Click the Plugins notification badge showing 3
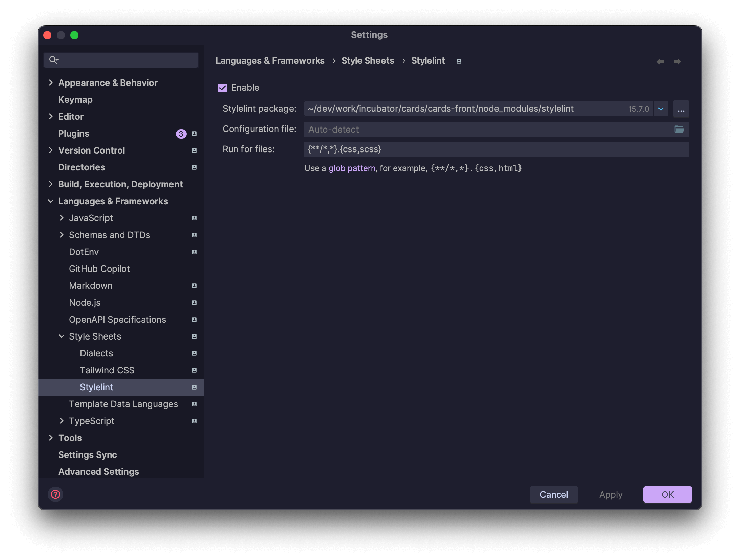This screenshot has height=560, width=740. point(181,134)
